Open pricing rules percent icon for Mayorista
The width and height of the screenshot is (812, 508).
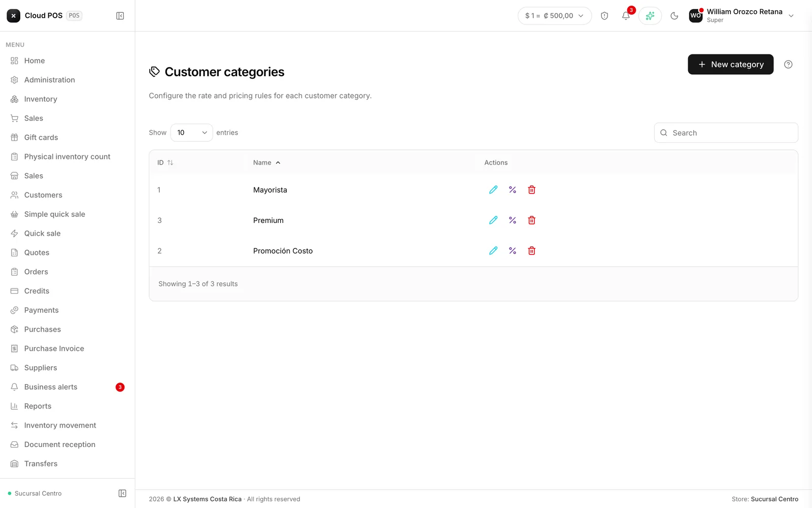pos(513,190)
